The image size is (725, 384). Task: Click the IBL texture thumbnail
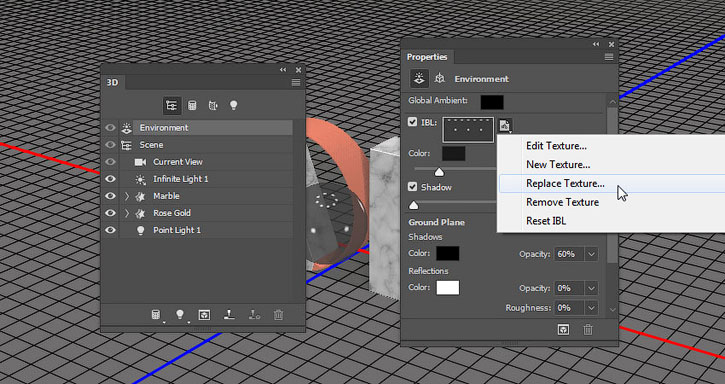[x=468, y=130]
